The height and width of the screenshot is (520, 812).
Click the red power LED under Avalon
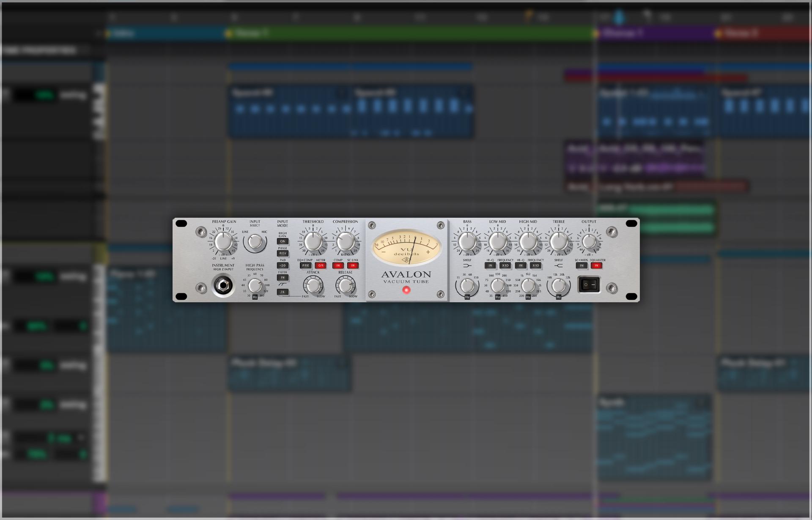(406, 290)
